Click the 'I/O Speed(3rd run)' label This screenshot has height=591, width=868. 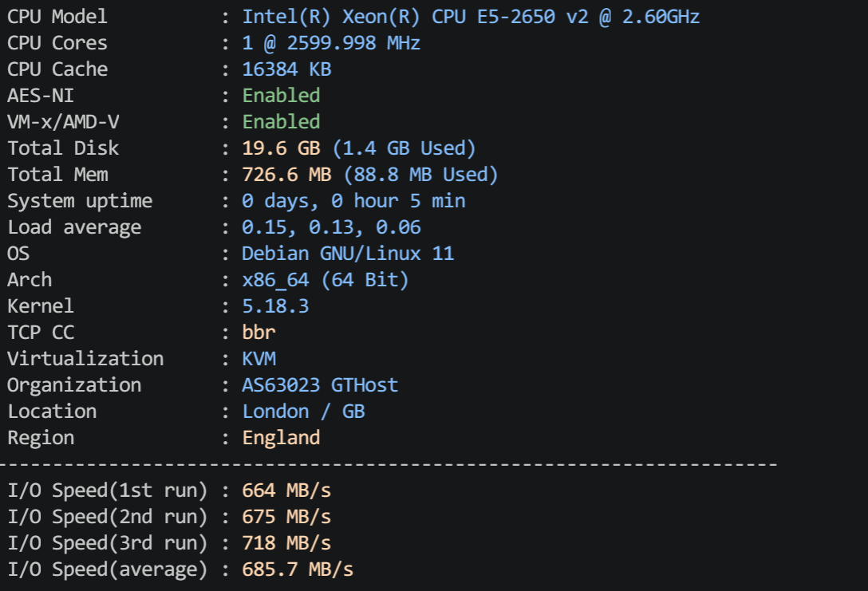[x=108, y=543]
